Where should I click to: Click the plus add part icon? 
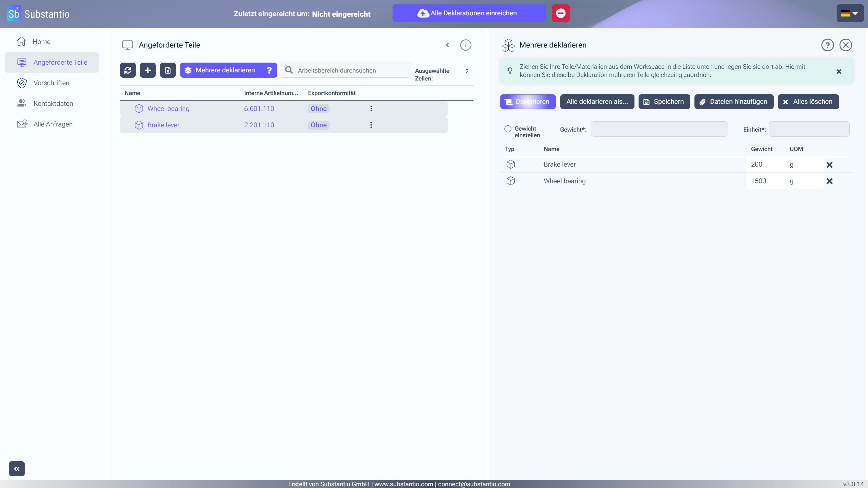[148, 70]
